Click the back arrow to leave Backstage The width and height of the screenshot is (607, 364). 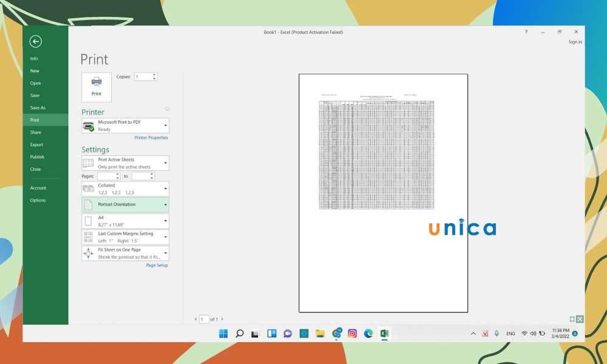(x=36, y=41)
